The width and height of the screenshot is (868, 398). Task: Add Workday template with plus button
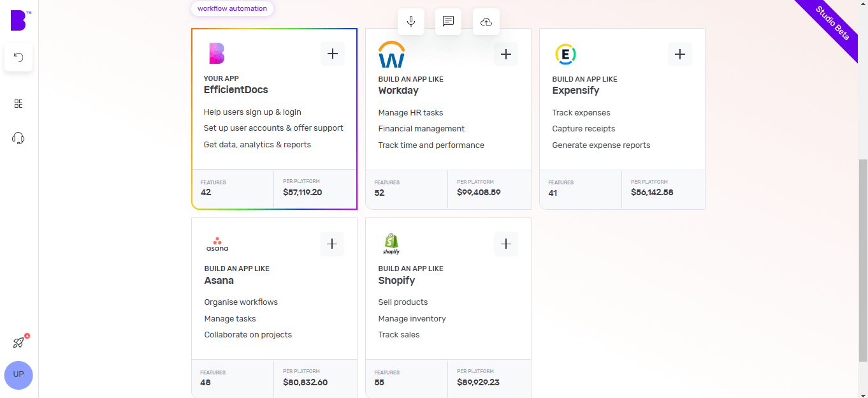tap(506, 54)
